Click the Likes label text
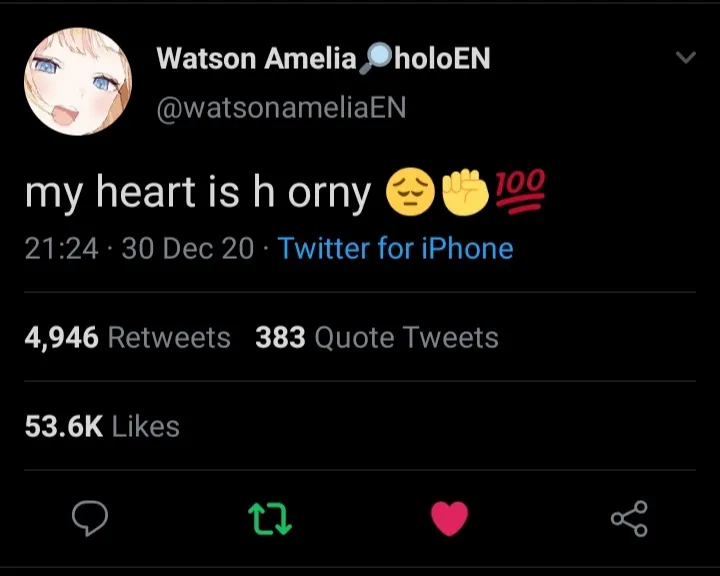Screen dimensions: 720x576 pyautogui.click(x=146, y=426)
